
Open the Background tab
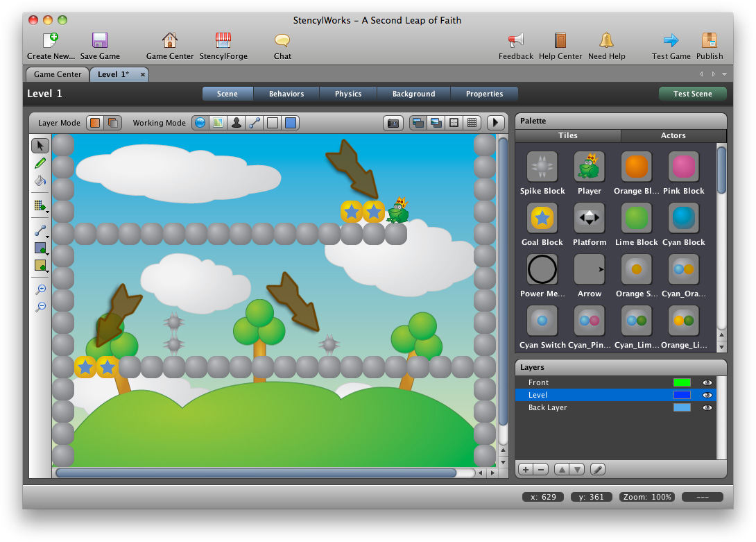pyautogui.click(x=413, y=94)
